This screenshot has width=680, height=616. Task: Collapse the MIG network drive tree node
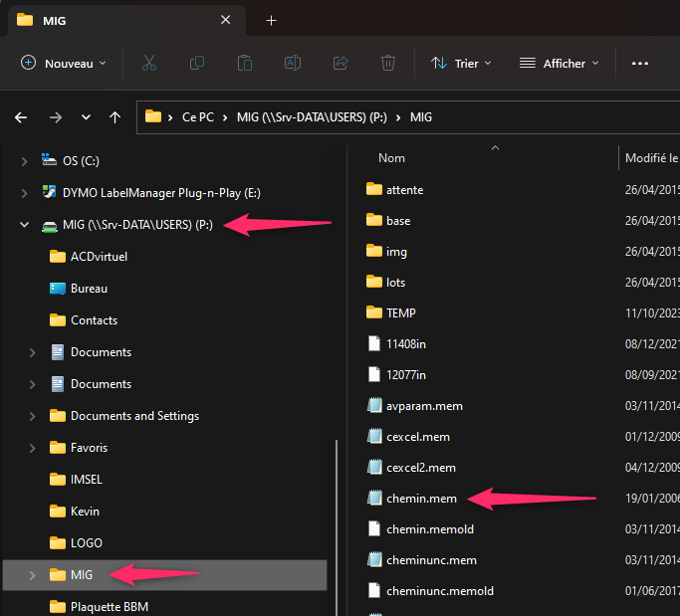pos(24,225)
